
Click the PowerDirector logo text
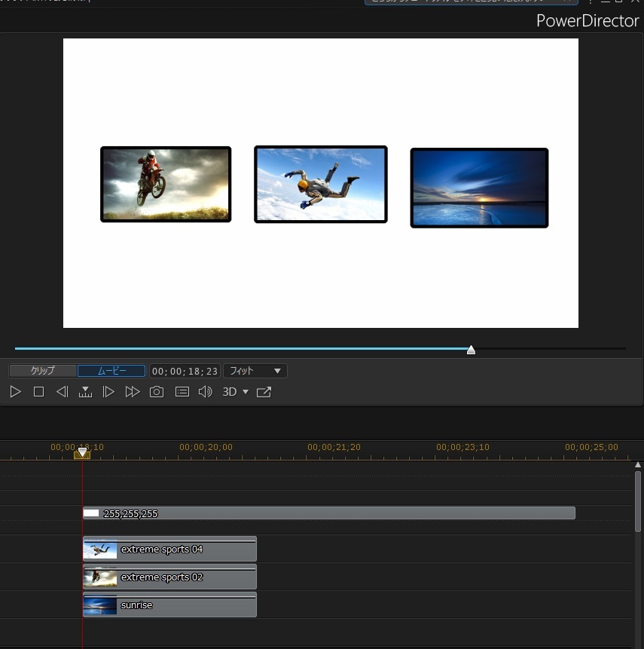[588, 20]
